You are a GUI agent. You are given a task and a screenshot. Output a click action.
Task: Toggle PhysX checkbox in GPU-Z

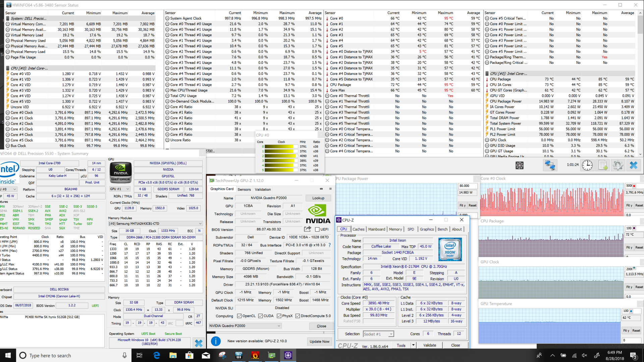[x=279, y=316]
